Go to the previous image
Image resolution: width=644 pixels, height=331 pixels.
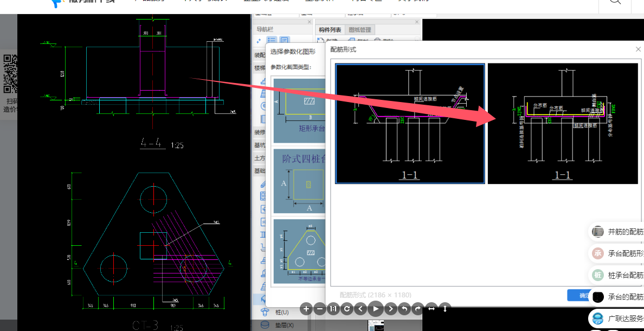click(x=360, y=309)
